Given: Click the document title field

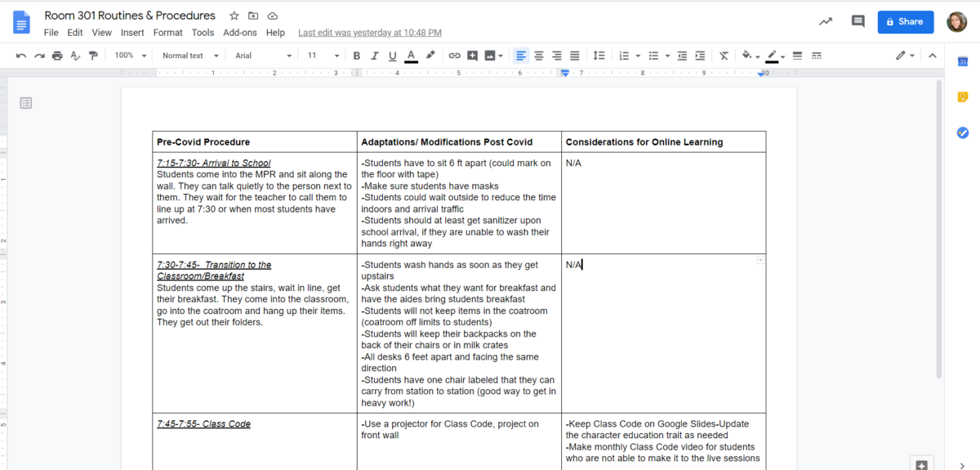Looking at the screenshot, I should tap(130, 16).
